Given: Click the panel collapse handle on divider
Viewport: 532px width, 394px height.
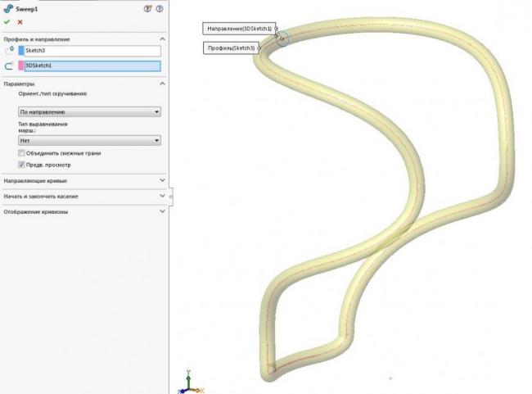Looking at the screenshot, I should click(171, 197).
